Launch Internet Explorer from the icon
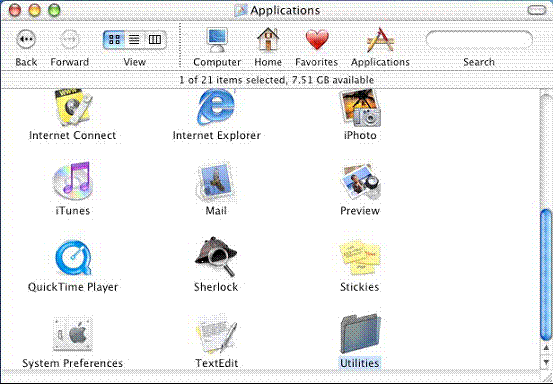553x384 pixels. click(x=216, y=107)
